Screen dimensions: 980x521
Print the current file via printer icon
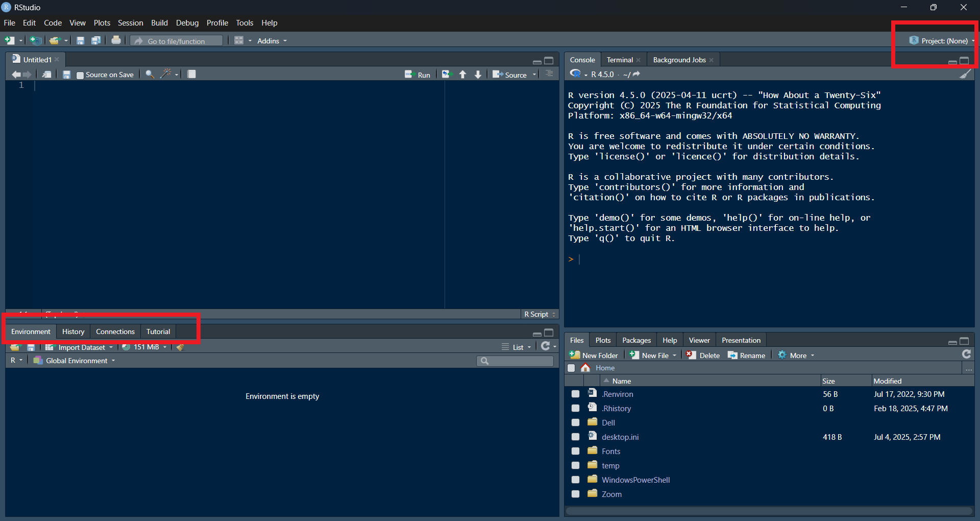click(x=116, y=40)
